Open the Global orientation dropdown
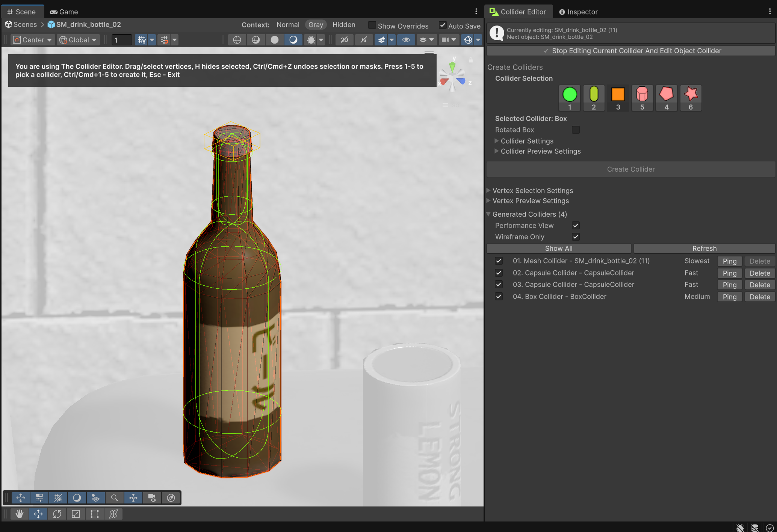Viewport: 777px width, 532px height. tap(79, 40)
